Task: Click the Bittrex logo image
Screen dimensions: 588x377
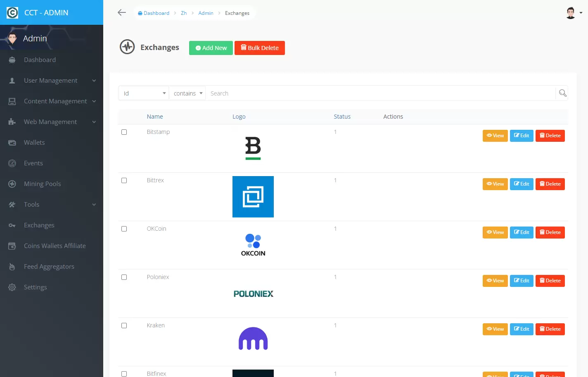Action: click(x=253, y=197)
